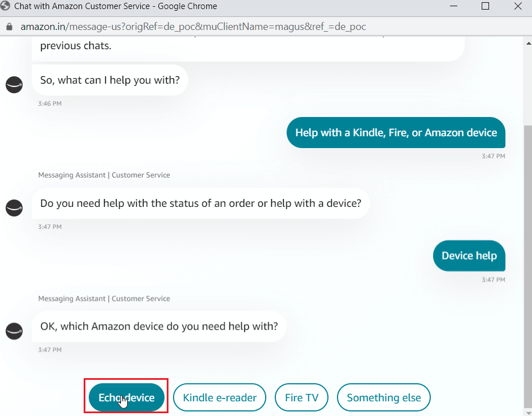This screenshot has width=532, height=416.
Task: Click the address bar URL
Action: click(x=193, y=27)
